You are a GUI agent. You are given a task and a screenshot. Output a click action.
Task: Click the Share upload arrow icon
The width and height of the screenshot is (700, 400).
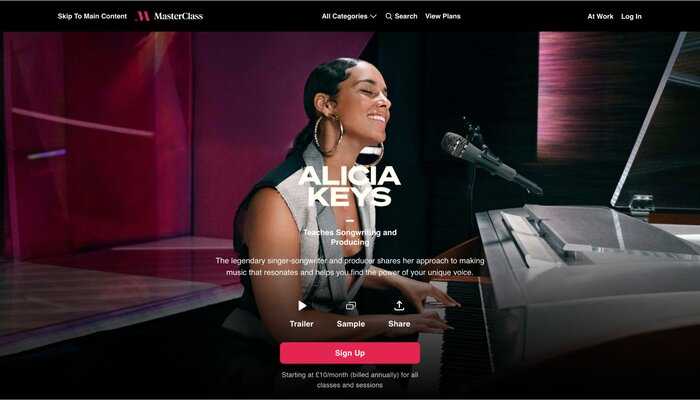[399, 305]
